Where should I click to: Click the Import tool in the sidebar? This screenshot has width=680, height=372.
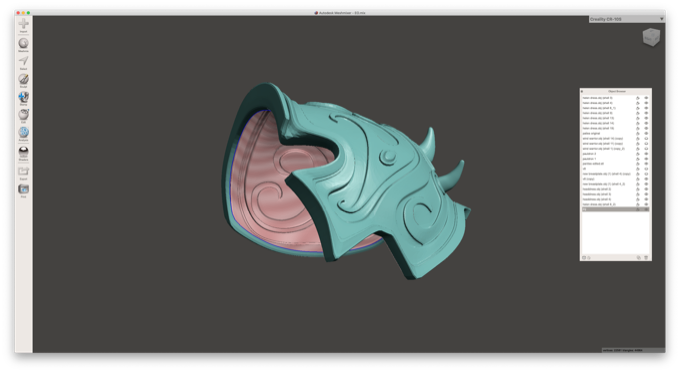23,25
